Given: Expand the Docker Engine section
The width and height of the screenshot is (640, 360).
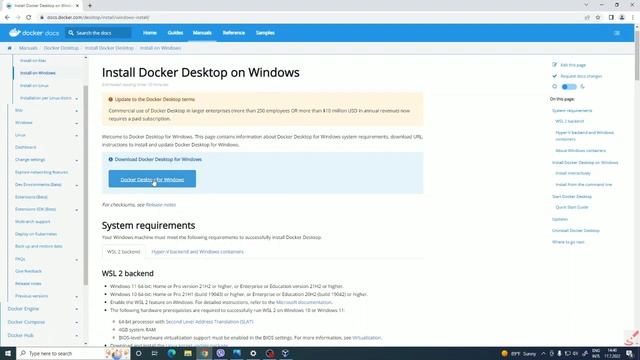Looking at the screenshot, I should click(76, 309).
